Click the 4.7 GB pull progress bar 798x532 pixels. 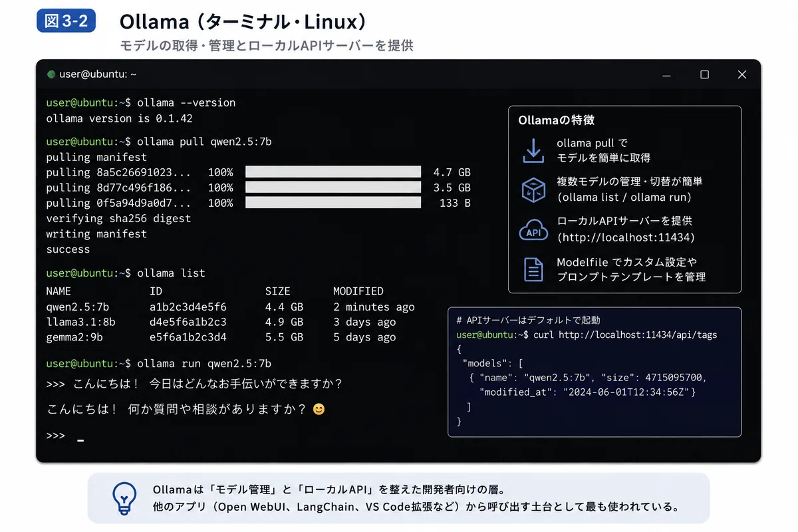333,172
